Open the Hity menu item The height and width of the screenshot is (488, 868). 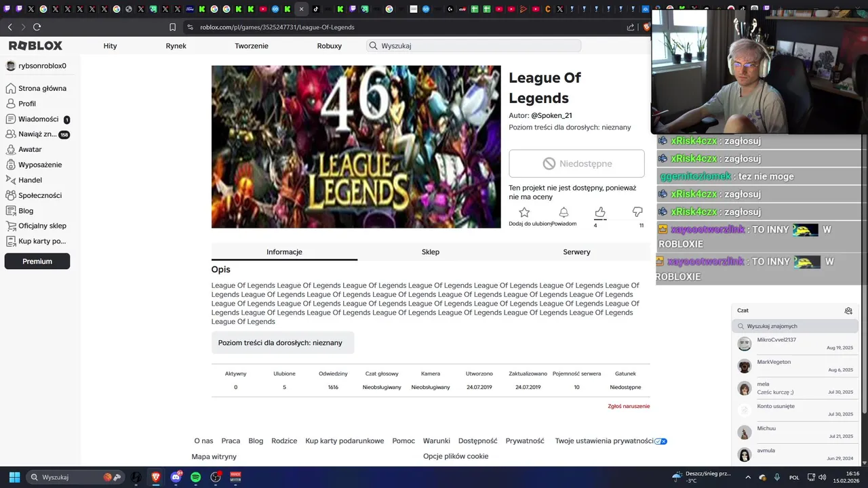(110, 45)
